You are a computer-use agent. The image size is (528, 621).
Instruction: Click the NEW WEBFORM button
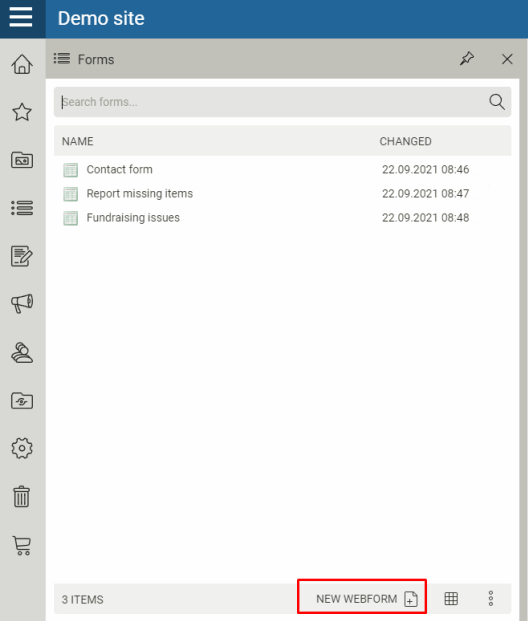pos(362,598)
